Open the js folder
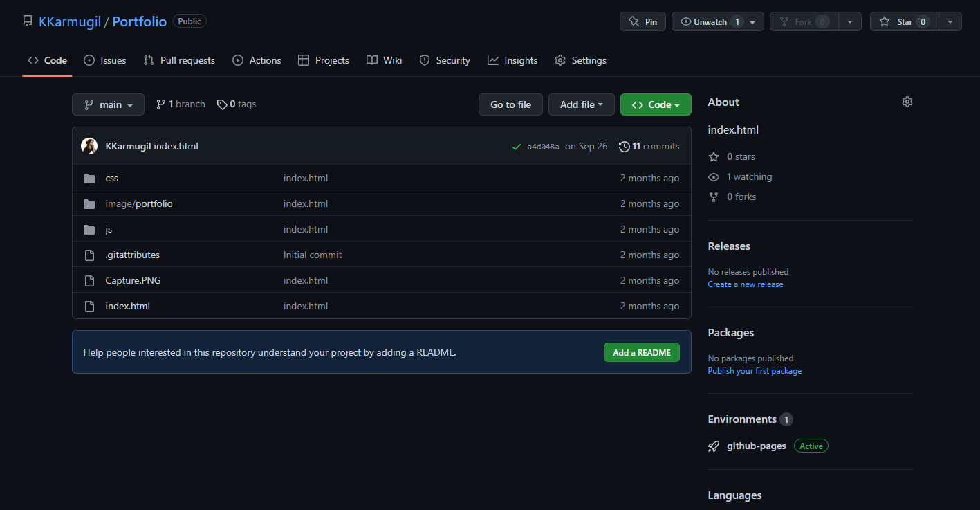The height and width of the screenshot is (510, 980). (x=109, y=230)
